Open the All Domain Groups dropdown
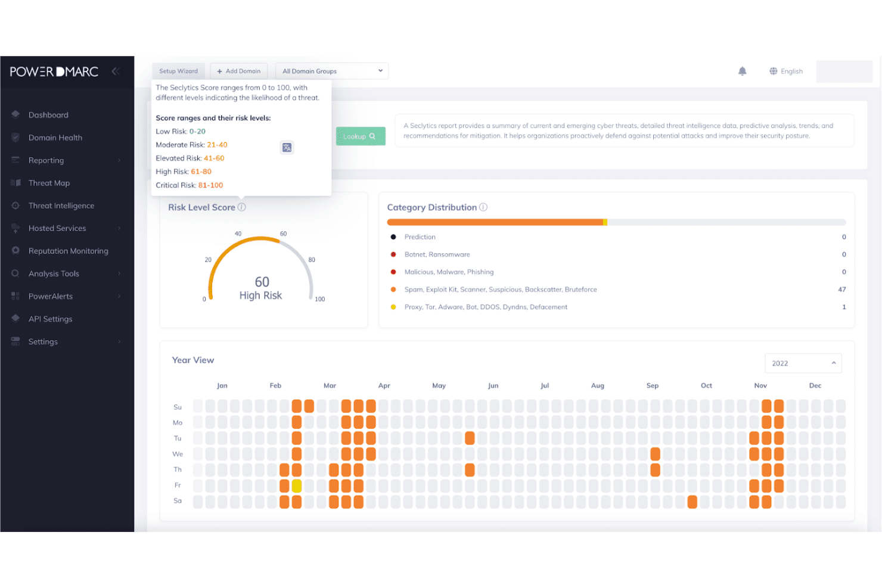Image resolution: width=882 pixels, height=588 pixels. (x=332, y=71)
